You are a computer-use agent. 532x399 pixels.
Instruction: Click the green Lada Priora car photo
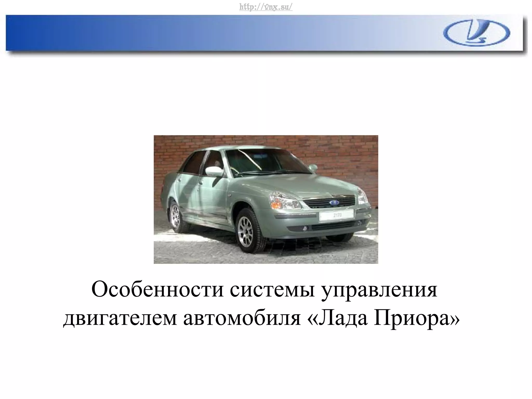(x=266, y=199)
